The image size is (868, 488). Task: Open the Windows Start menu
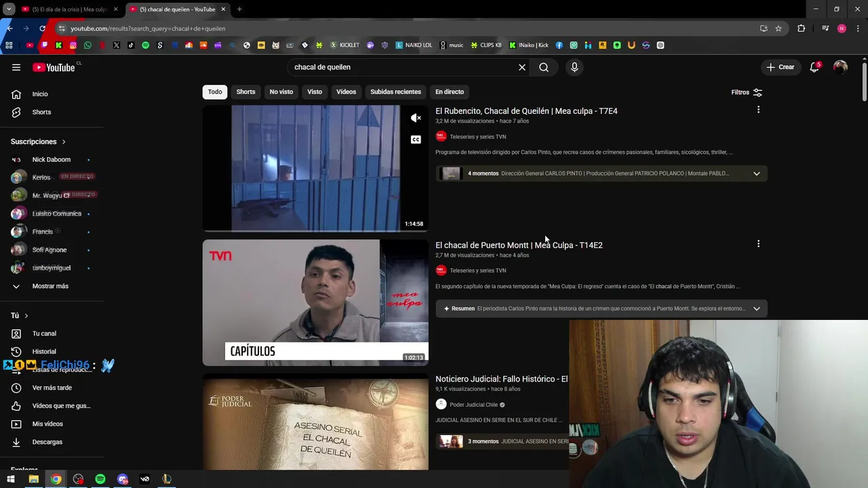[x=11, y=479]
